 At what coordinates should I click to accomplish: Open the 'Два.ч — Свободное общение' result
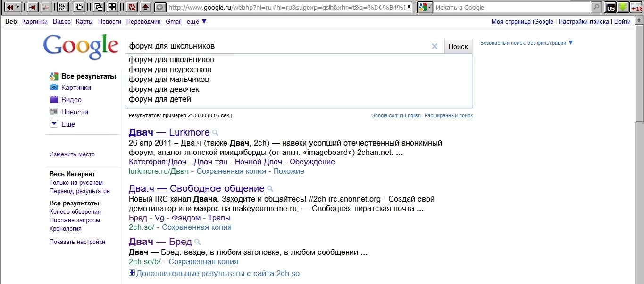pos(196,188)
